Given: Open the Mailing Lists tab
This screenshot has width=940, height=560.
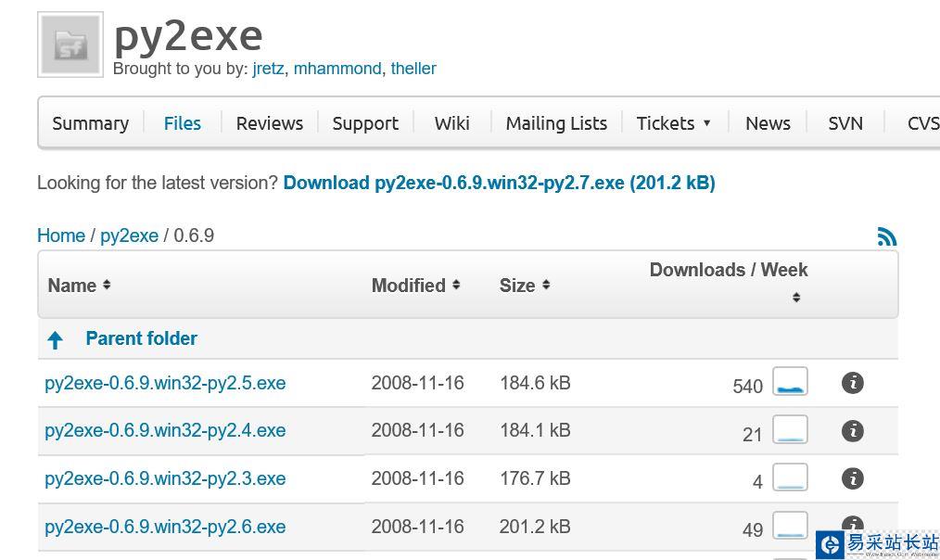Looking at the screenshot, I should [x=556, y=123].
